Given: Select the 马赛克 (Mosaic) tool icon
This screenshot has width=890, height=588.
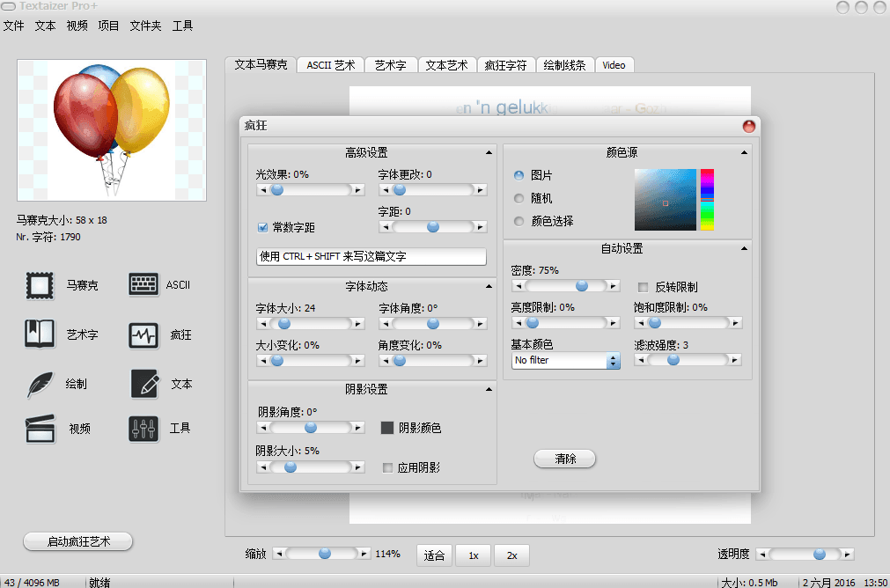Looking at the screenshot, I should [39, 284].
